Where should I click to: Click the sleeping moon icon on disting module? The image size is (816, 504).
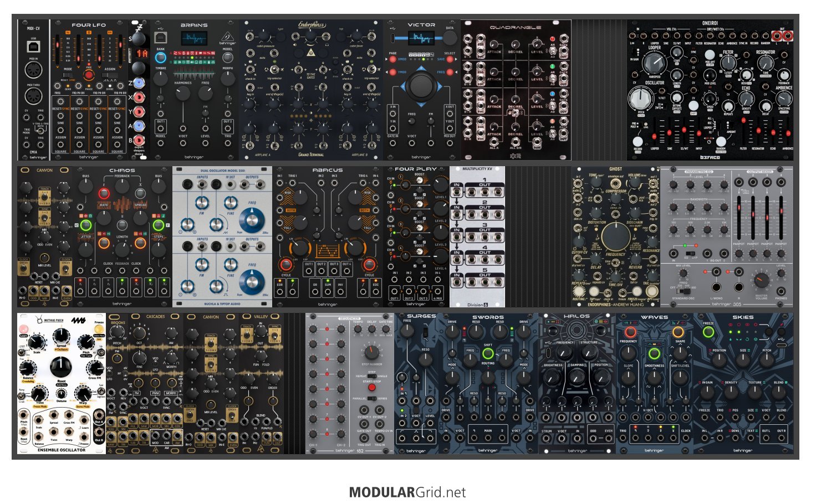(139, 28)
